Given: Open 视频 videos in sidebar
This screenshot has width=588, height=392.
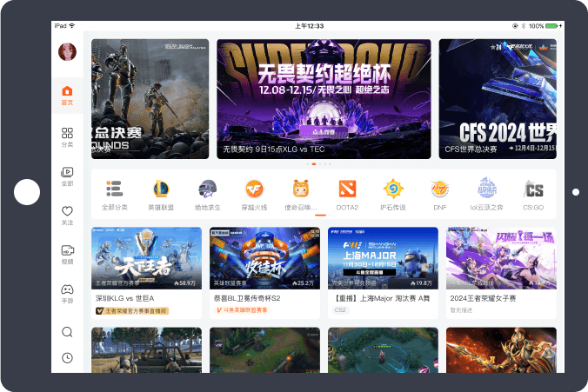Looking at the screenshot, I should coord(67,254).
